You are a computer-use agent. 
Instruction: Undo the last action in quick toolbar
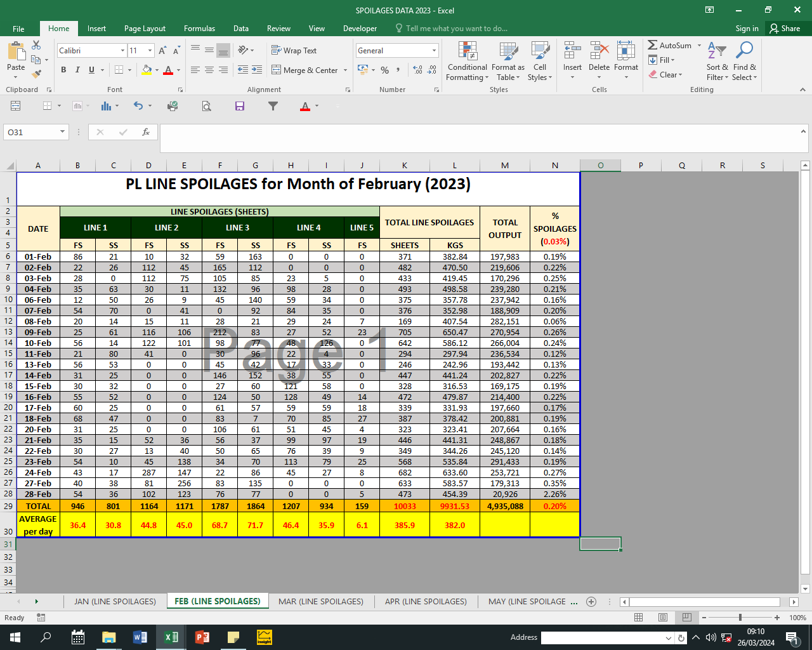pyautogui.click(x=138, y=106)
